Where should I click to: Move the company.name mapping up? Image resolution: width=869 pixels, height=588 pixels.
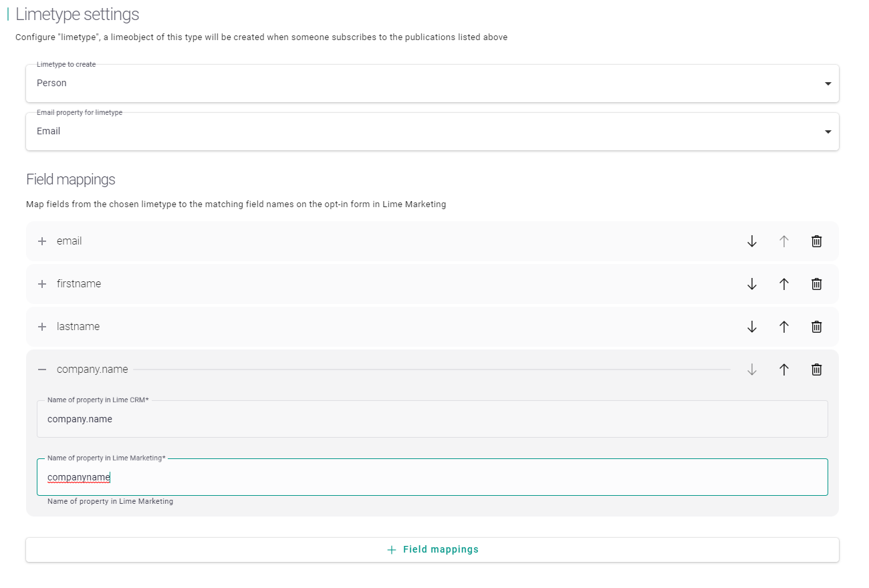[784, 369]
